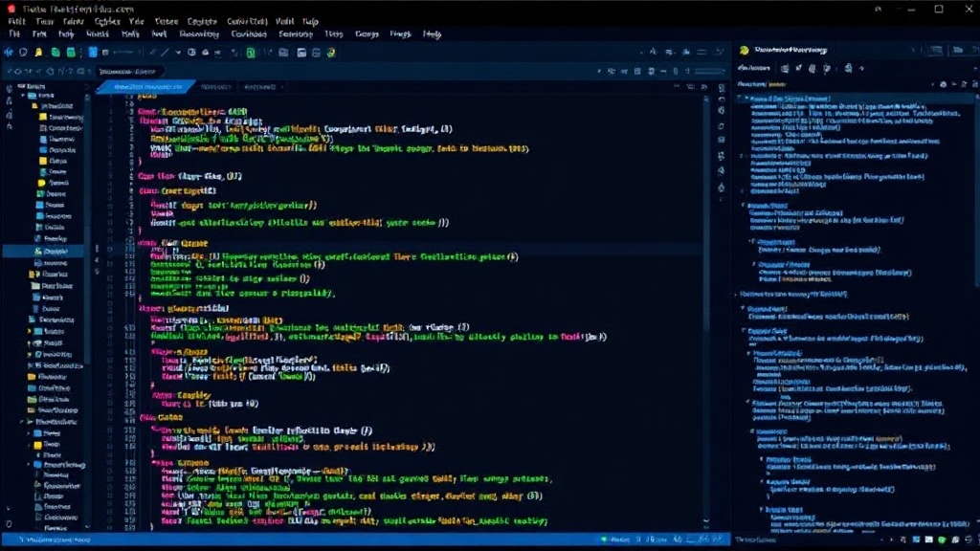This screenshot has width=980, height=551.
Task: Click the scroll-down arrow below the editor scrollbar
Action: [x=706, y=522]
